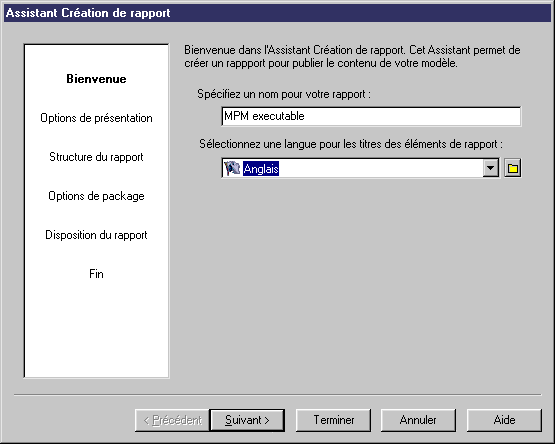Cancel the wizard with Annuler

[x=418, y=420]
